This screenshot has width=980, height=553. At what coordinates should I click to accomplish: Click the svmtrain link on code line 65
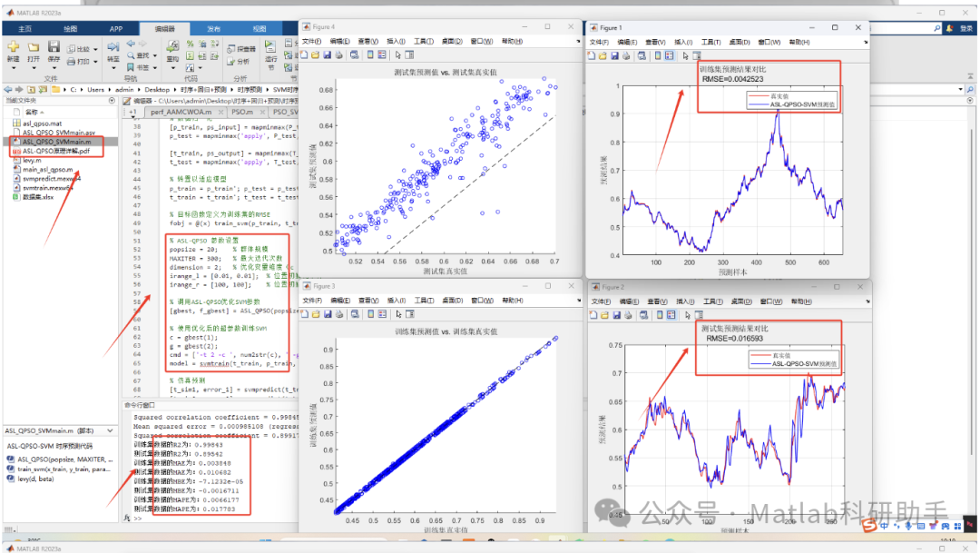click(214, 363)
